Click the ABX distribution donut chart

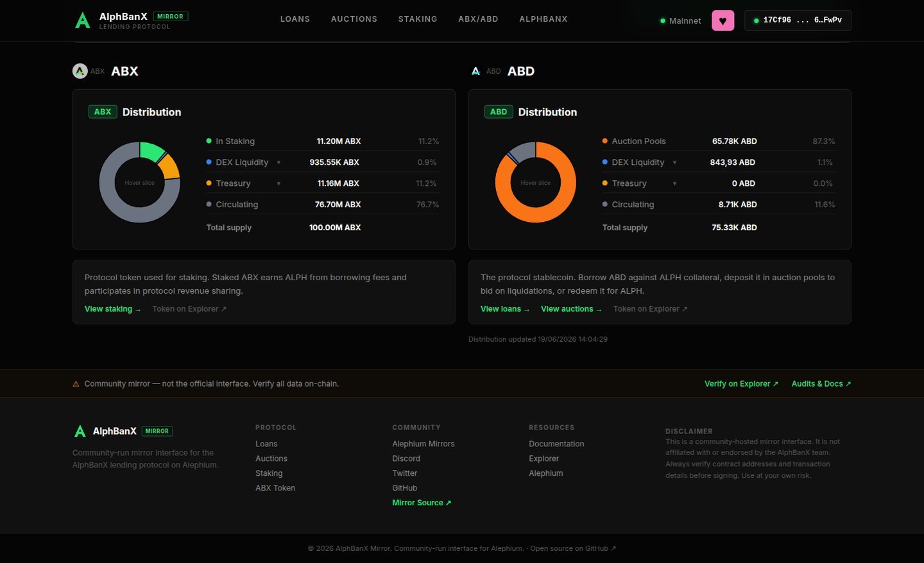[139, 183]
